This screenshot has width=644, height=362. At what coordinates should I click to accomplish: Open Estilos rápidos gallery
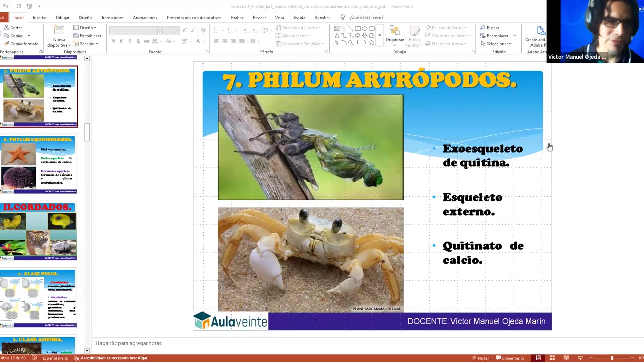(414, 36)
